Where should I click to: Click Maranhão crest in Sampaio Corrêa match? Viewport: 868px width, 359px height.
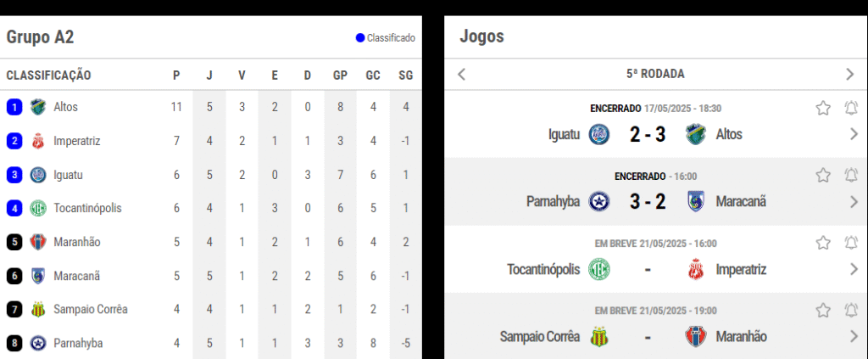coord(696,336)
